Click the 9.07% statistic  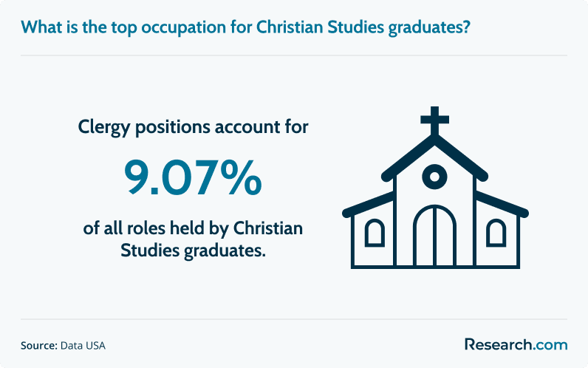tap(193, 178)
